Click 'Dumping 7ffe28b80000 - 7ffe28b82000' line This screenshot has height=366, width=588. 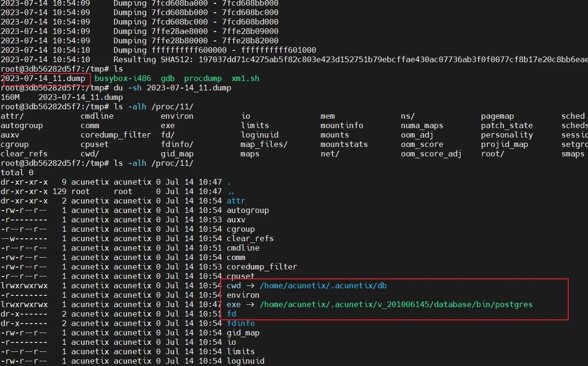point(196,41)
